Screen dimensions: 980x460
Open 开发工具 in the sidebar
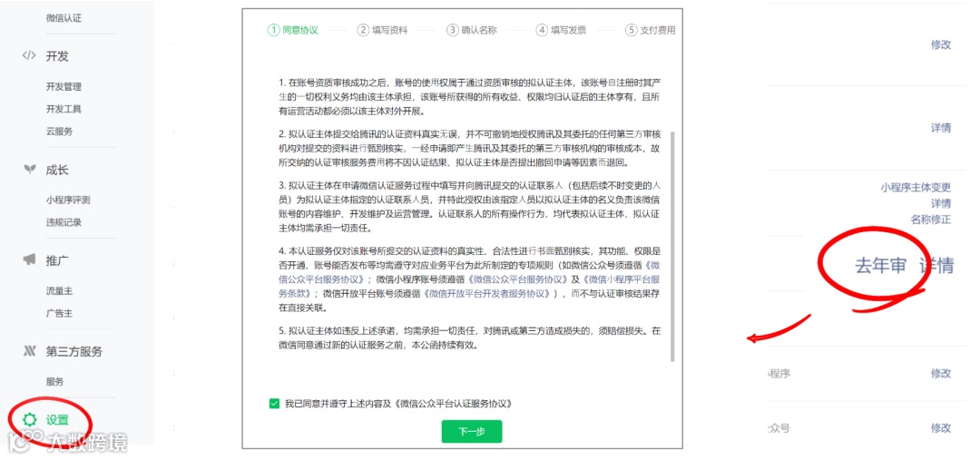(x=64, y=109)
